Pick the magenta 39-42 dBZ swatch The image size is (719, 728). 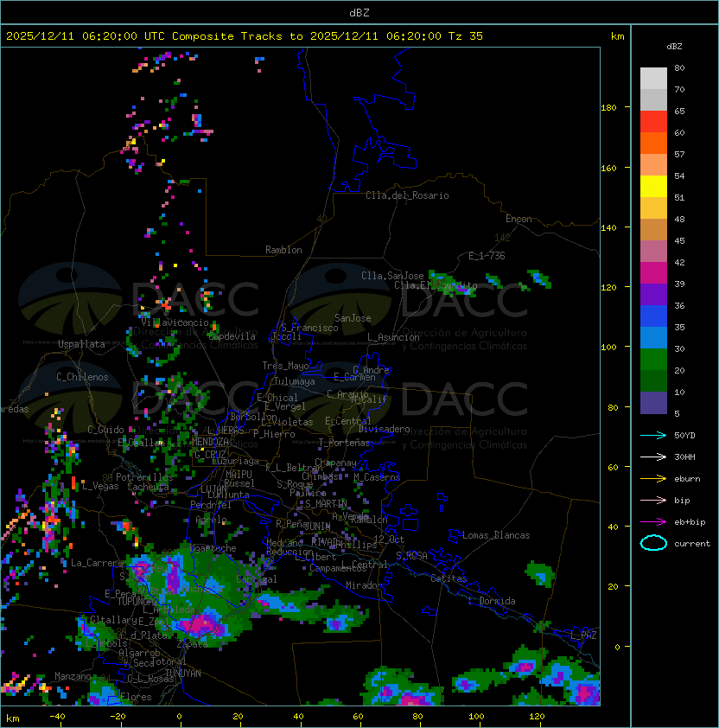[x=653, y=273]
